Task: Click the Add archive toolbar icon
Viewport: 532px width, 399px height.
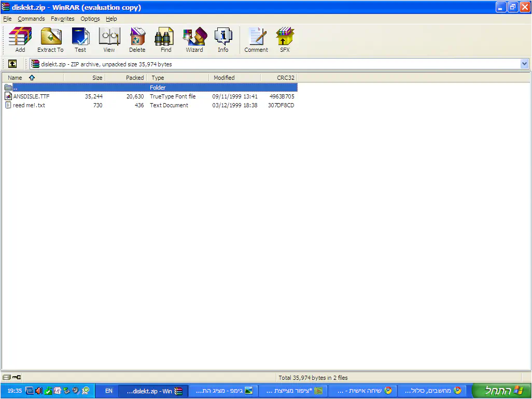Action: 20,39
